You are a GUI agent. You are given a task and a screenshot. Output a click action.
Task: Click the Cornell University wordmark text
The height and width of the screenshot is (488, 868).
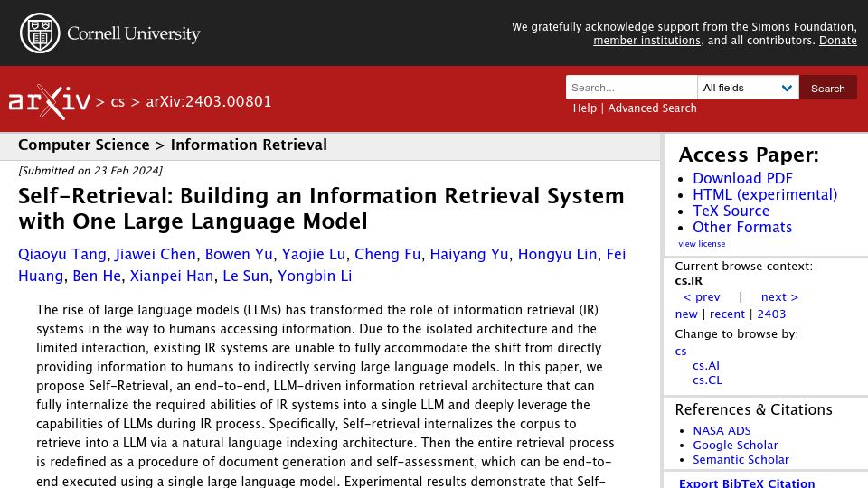pos(134,33)
